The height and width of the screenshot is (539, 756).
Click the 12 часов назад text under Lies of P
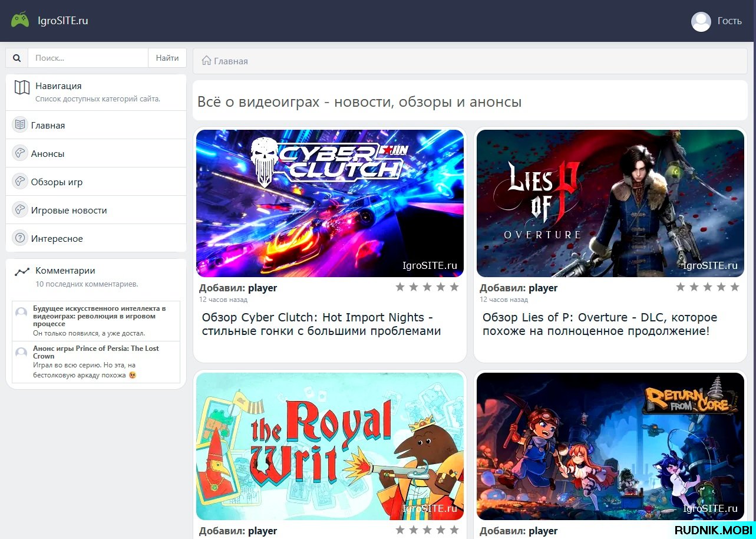click(x=504, y=300)
